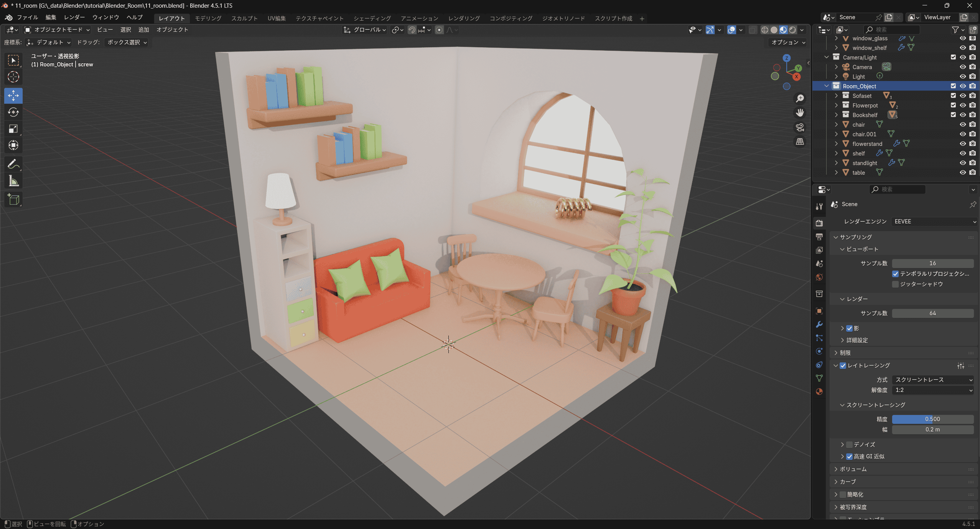Select the Annotate pencil tool

pos(13,164)
